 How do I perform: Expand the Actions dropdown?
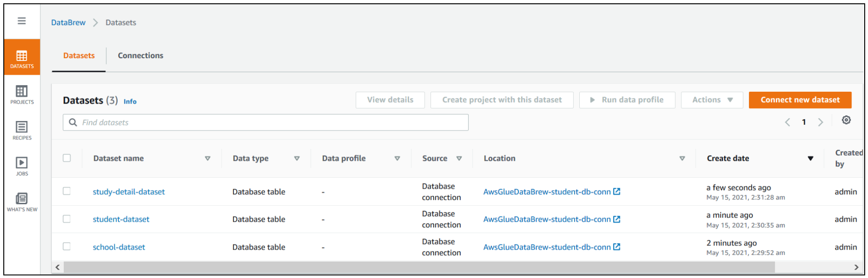(x=712, y=100)
